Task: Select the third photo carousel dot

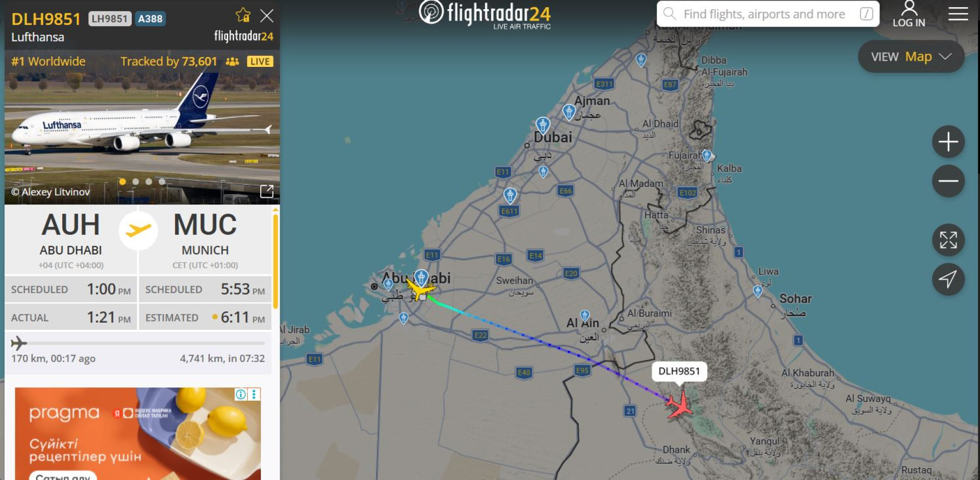Action: (149, 182)
